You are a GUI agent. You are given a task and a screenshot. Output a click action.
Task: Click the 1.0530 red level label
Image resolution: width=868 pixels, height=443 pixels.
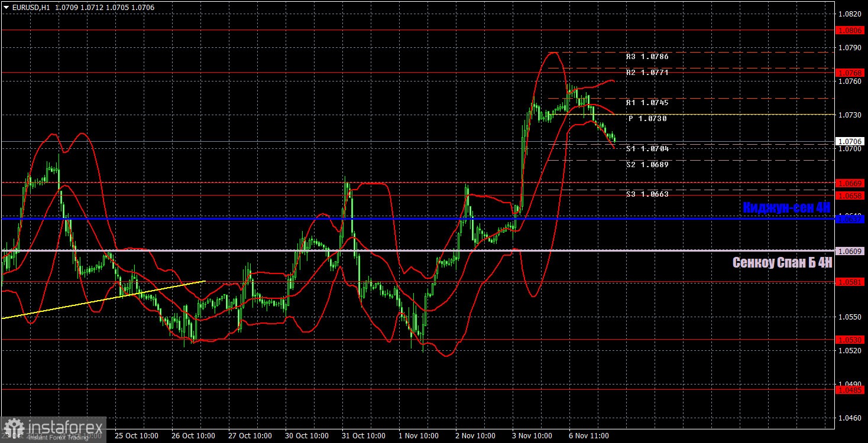coord(850,340)
